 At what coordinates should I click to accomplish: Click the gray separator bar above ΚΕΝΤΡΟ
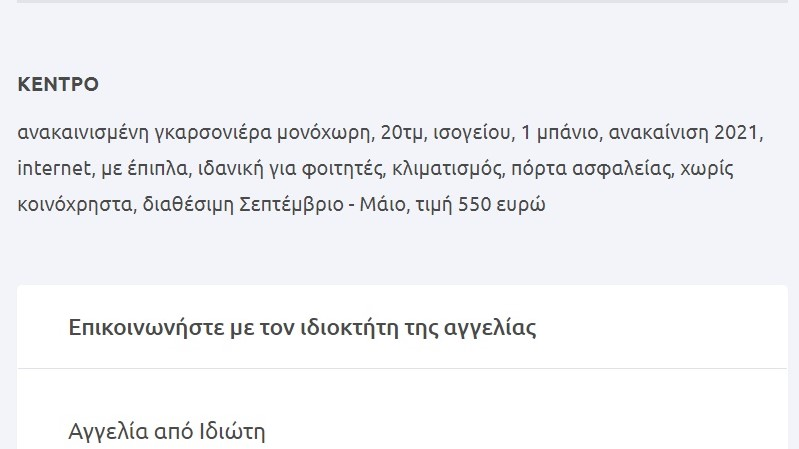[402, 2]
